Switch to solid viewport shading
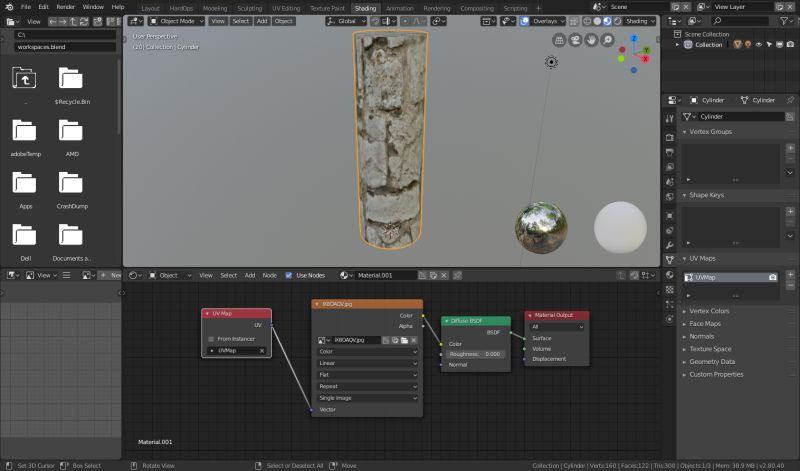Viewport: 800px width, 471px height. pos(597,21)
